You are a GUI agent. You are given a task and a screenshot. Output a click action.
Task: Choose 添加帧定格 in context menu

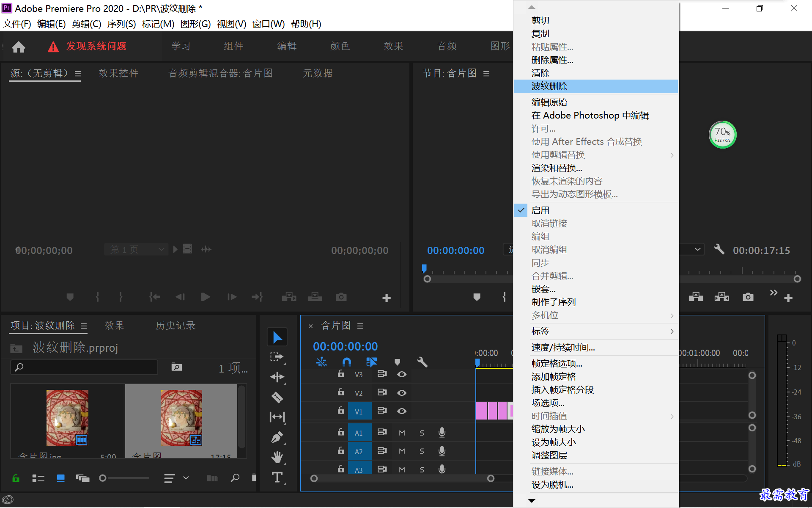pyautogui.click(x=596, y=377)
